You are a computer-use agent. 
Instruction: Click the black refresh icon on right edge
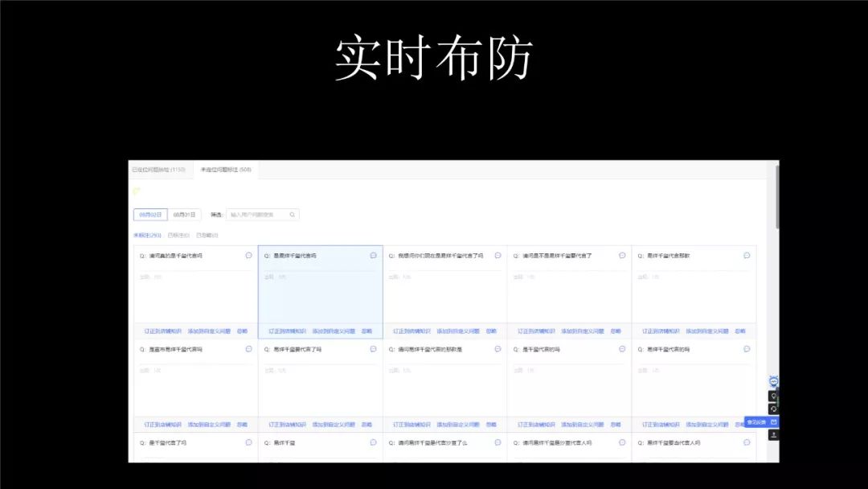pyautogui.click(x=773, y=409)
